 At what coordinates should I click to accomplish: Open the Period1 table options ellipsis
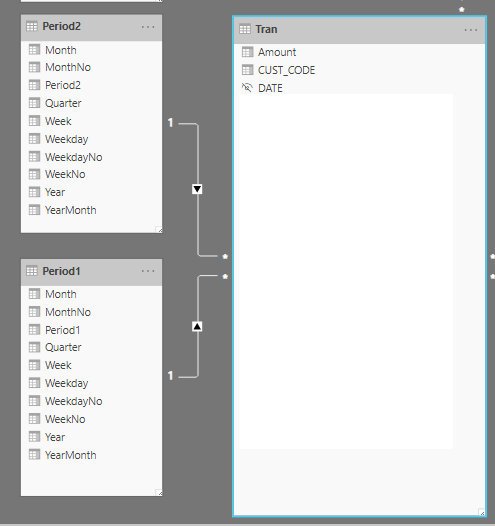[x=148, y=271]
